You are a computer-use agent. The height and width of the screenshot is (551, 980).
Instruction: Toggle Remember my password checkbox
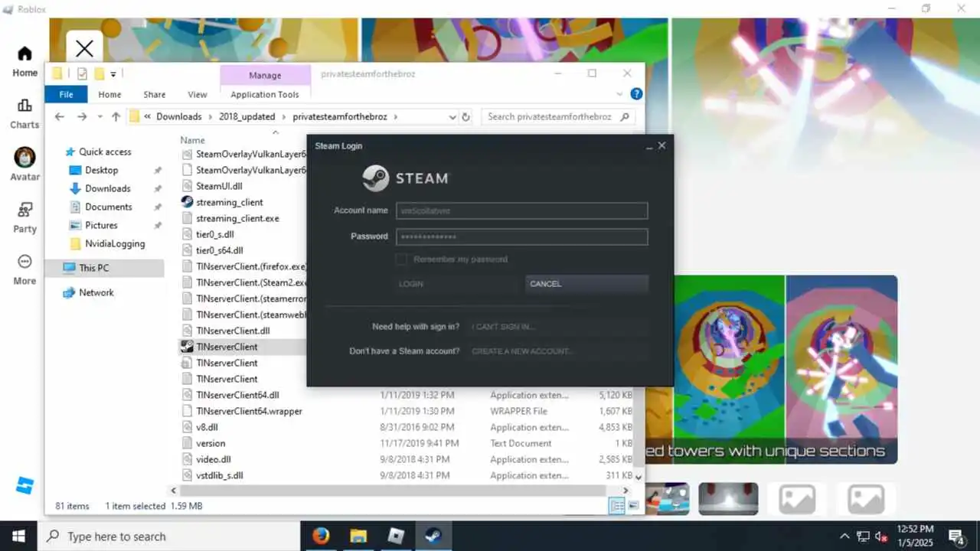pos(401,259)
